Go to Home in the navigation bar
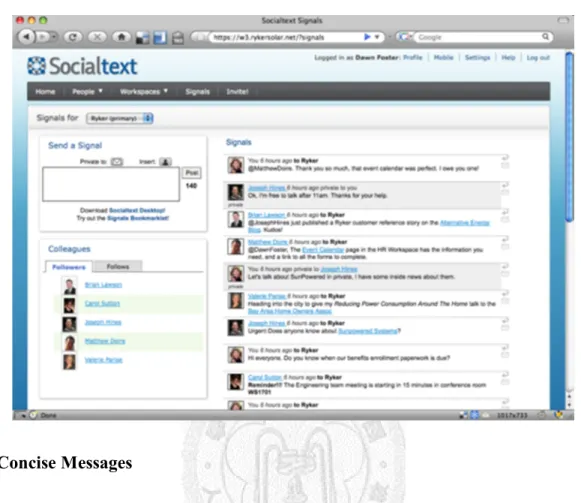 point(45,92)
